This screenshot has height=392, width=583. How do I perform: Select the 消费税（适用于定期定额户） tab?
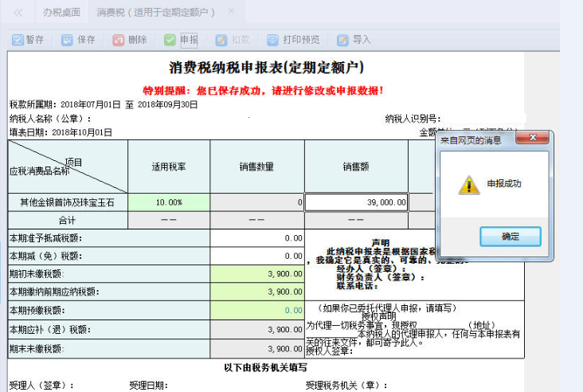pos(156,13)
